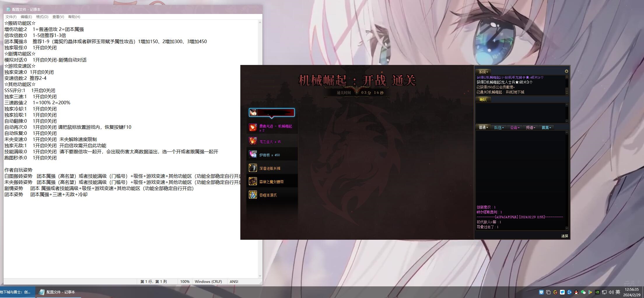Click the 勇者光迹 reward item icon
This screenshot has height=298, width=644.
coord(253,127)
